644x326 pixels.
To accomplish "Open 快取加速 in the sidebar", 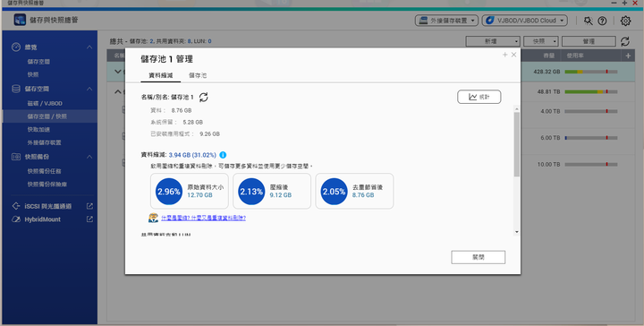I will point(38,130).
